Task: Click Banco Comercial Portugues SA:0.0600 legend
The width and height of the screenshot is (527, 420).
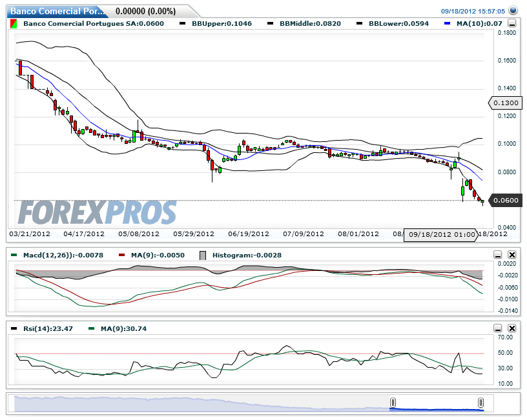Action: tap(94, 23)
